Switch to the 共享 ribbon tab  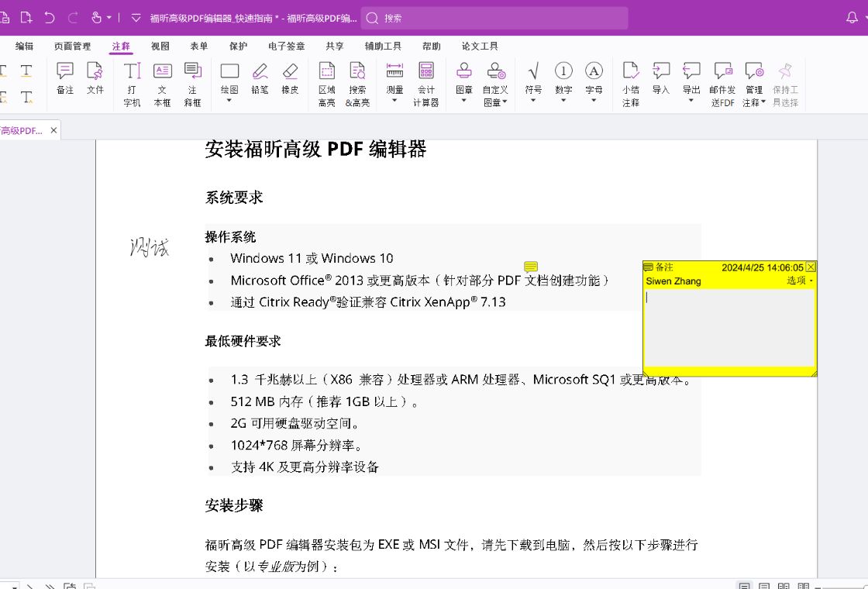coord(334,46)
